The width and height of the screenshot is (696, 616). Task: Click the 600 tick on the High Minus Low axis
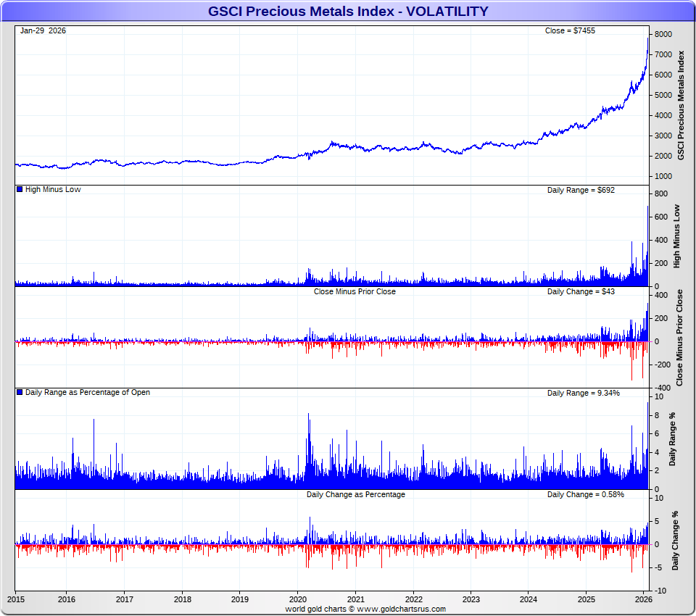click(661, 217)
